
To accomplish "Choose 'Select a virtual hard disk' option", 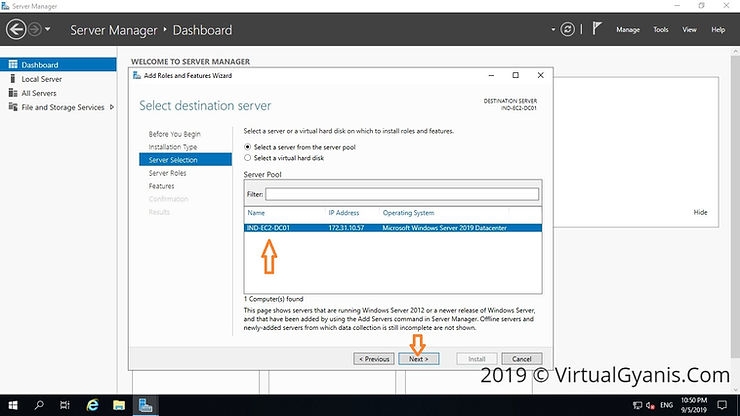I will 248,158.
